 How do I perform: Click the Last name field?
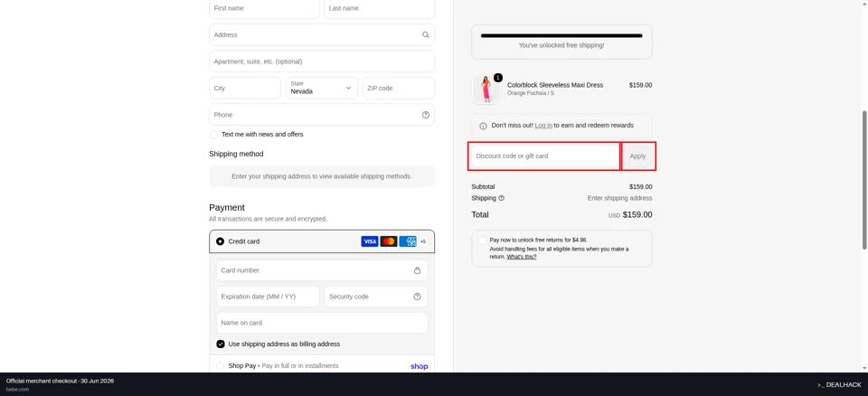click(x=379, y=8)
